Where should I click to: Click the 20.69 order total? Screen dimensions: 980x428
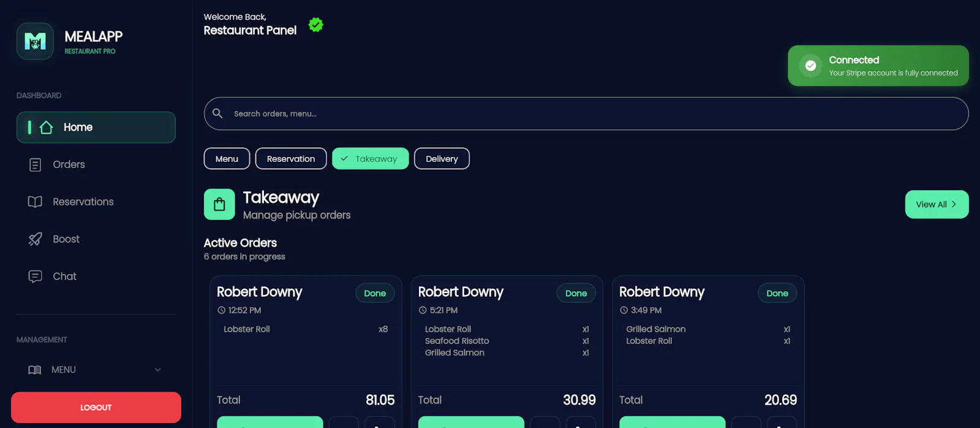click(x=781, y=400)
